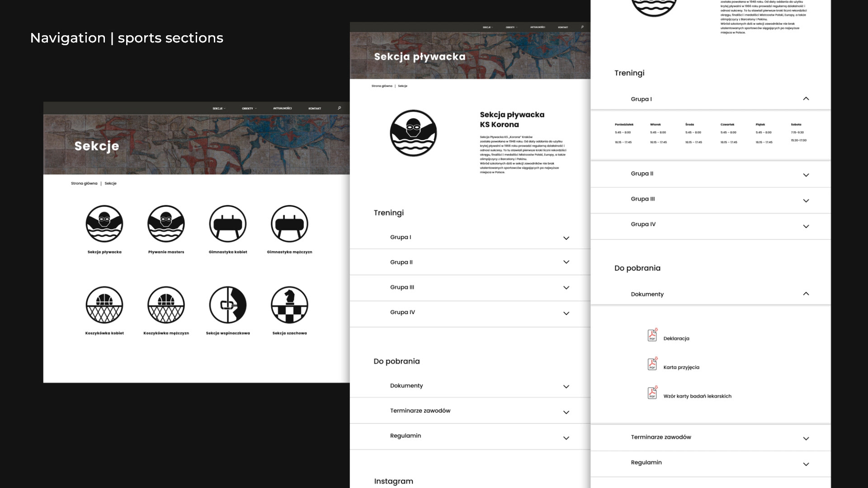Viewport: 868px width, 488px height.
Task: Collapse the expanded Grupa I schedule
Action: [x=806, y=99]
